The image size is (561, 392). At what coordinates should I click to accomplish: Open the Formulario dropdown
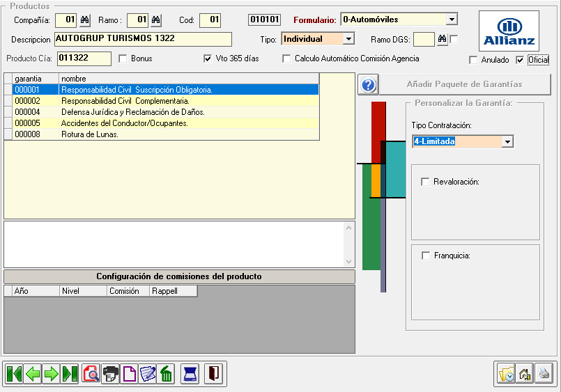(x=452, y=19)
